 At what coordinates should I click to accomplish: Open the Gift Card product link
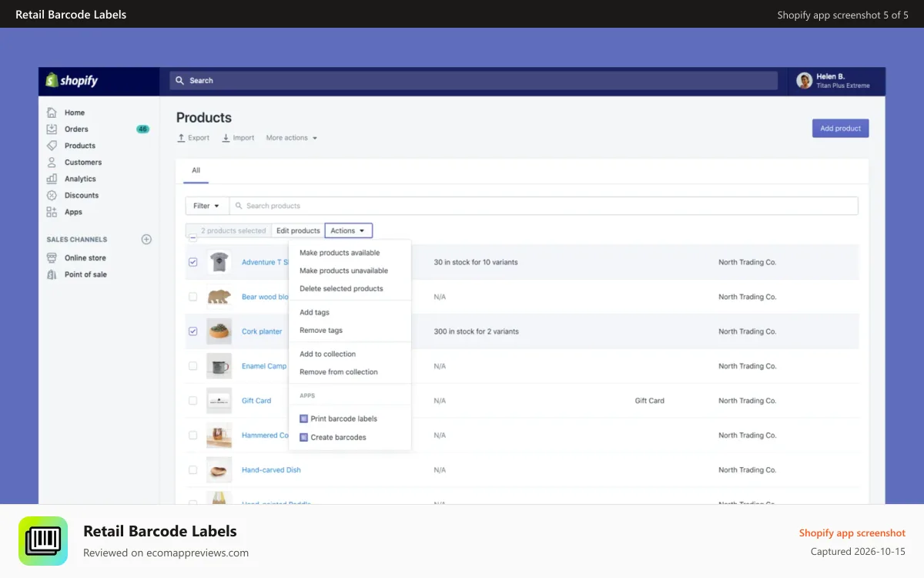coord(256,401)
